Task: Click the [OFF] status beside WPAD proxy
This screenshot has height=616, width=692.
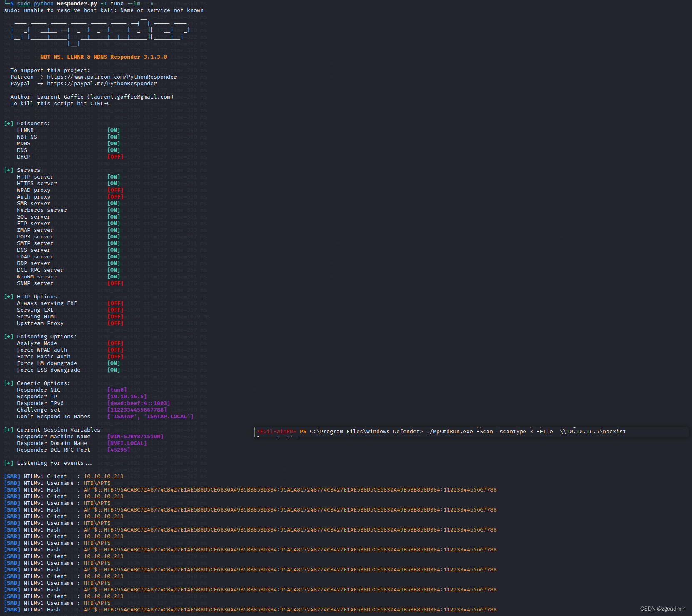Action: point(115,190)
